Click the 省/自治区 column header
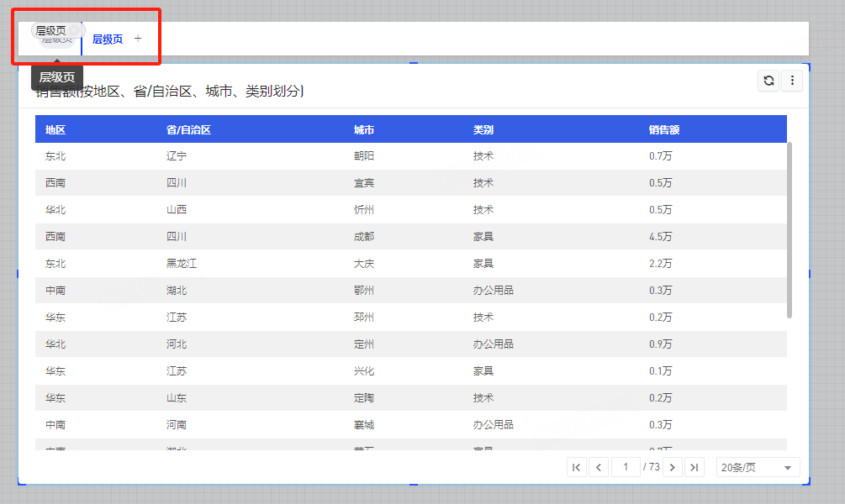Image resolution: width=845 pixels, height=504 pixels. click(x=188, y=129)
